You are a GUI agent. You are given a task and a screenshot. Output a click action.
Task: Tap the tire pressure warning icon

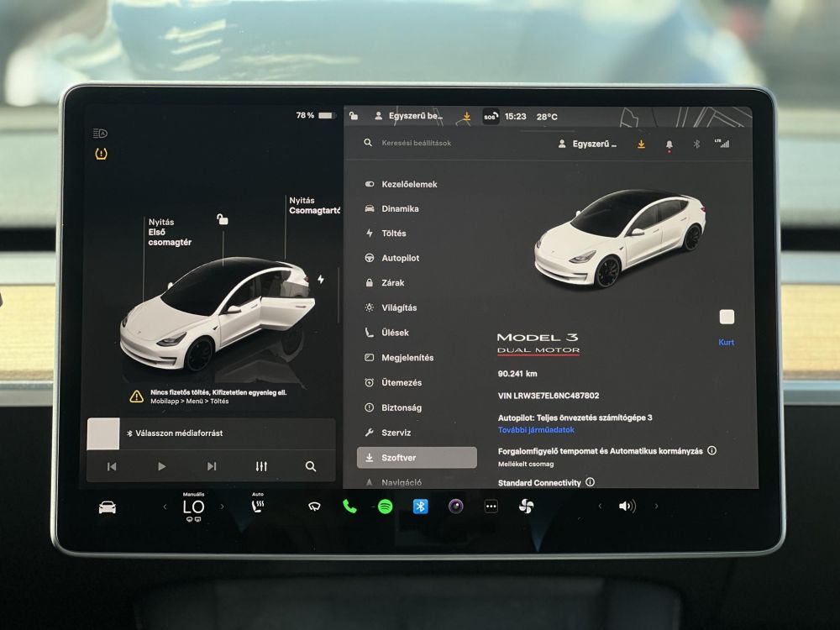pyautogui.click(x=101, y=155)
